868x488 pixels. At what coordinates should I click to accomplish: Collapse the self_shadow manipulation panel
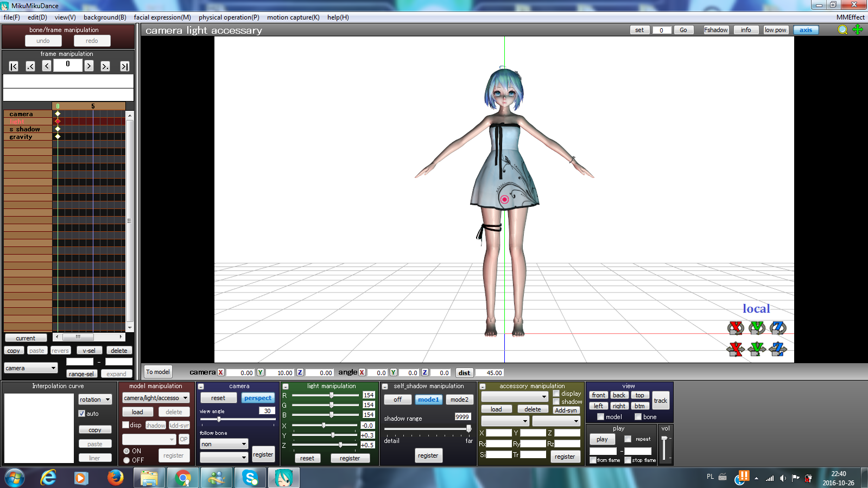coord(385,386)
